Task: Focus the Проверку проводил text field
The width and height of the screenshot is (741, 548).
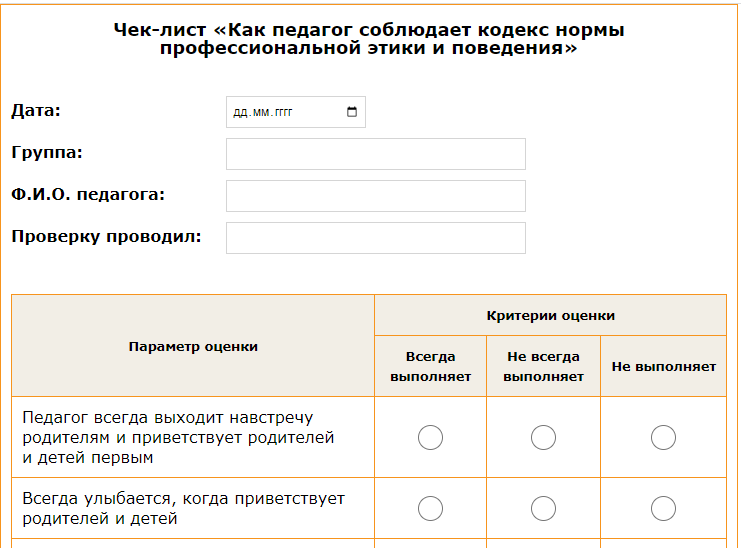Action: tap(375, 238)
